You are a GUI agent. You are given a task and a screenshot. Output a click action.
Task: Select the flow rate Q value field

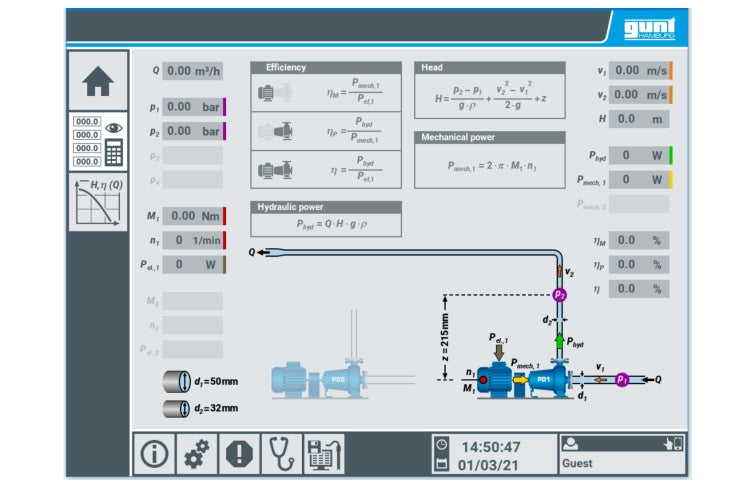(192, 71)
